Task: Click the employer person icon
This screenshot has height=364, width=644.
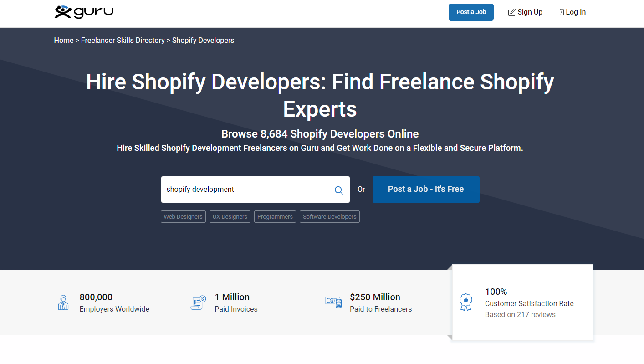Action: coord(63,302)
